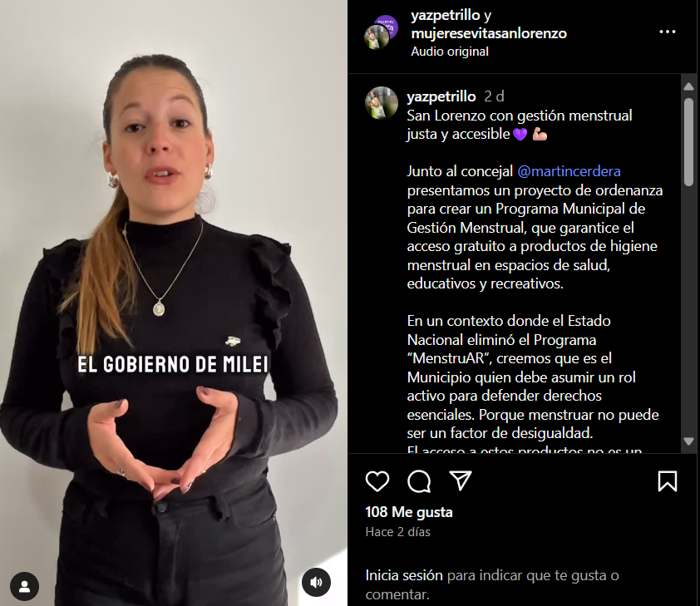Open the @martincerdera mention link

point(569,171)
